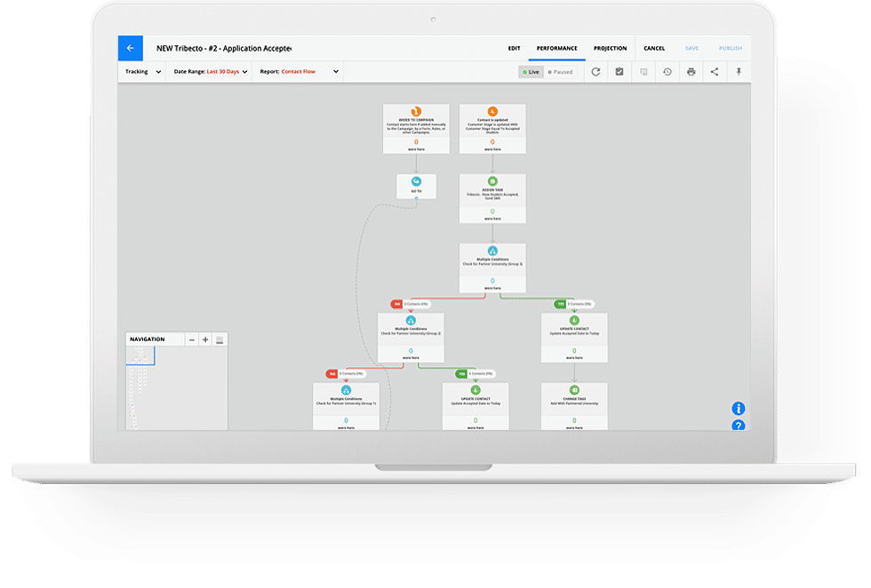Viewport: 871px width, 588px height.
Task: Open Date Range Last 30 Days dropdown
Action: (x=210, y=72)
